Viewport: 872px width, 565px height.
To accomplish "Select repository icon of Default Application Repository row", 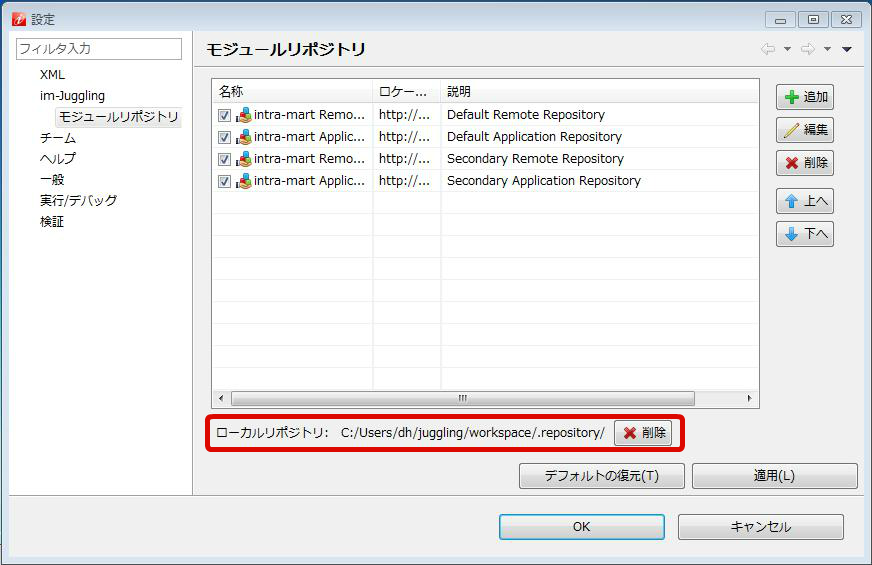I will (x=244, y=137).
